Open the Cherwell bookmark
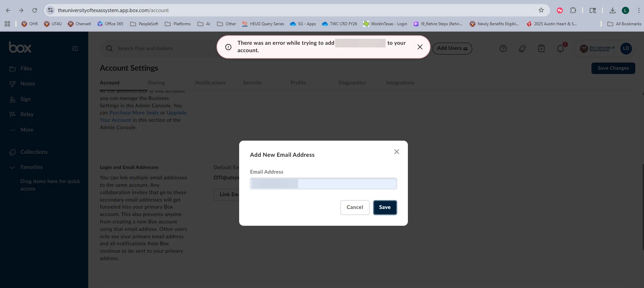The width and height of the screenshot is (644, 288). [x=79, y=24]
